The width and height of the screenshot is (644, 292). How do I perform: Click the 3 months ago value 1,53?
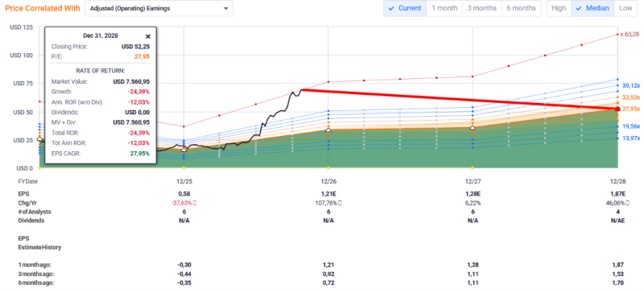tap(617, 274)
